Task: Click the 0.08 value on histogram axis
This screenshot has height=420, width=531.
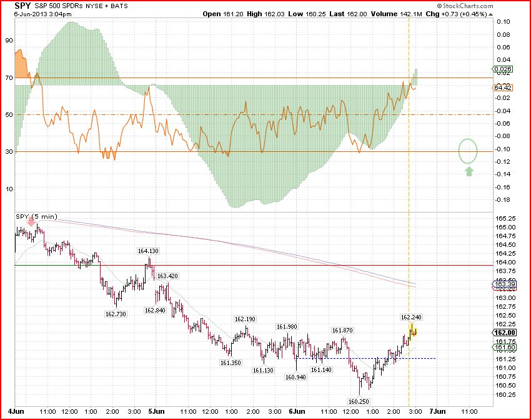Action: (504, 34)
